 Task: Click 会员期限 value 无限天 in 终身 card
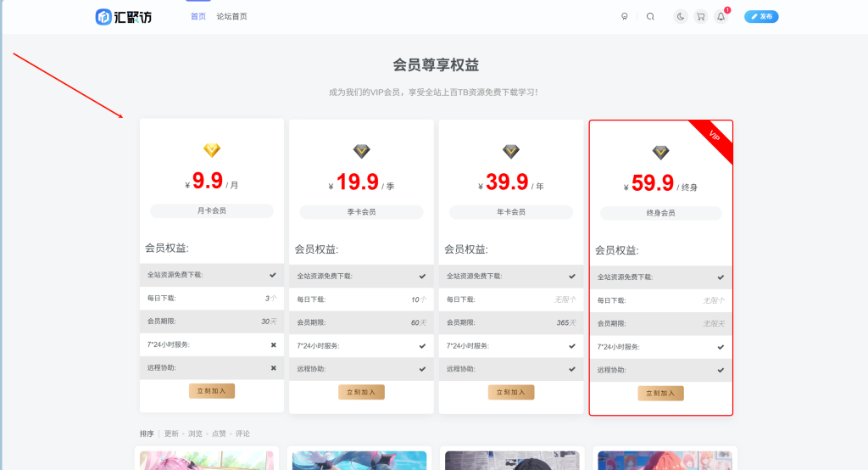pos(714,324)
